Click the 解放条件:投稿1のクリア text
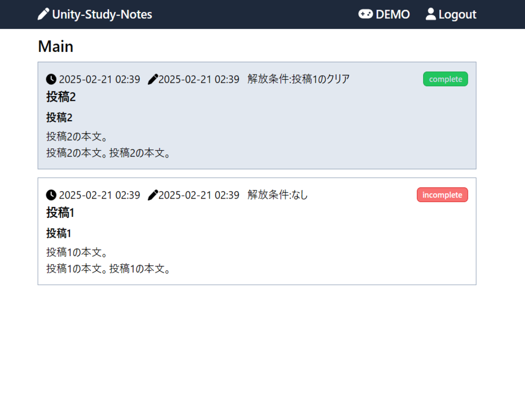Screen dimensions: 525x420 coord(298,79)
